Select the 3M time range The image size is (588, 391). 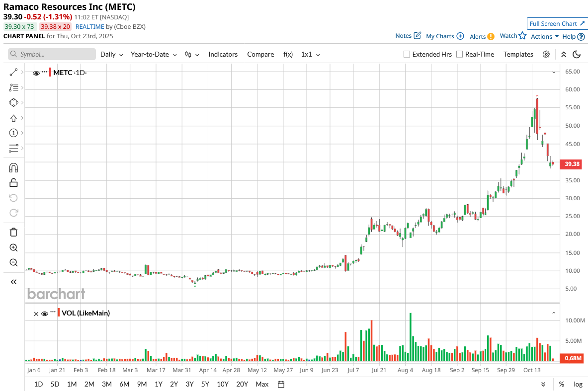tap(107, 384)
